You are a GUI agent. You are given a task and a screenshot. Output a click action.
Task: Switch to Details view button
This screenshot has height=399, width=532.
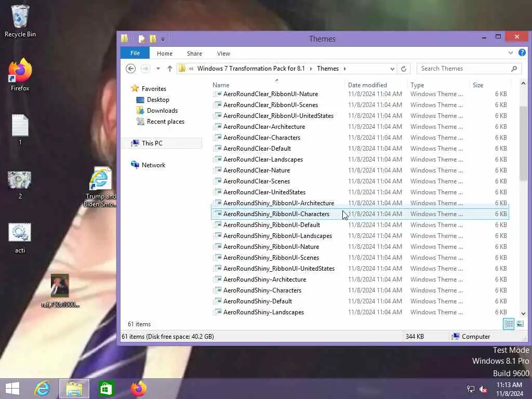pyautogui.click(x=509, y=324)
